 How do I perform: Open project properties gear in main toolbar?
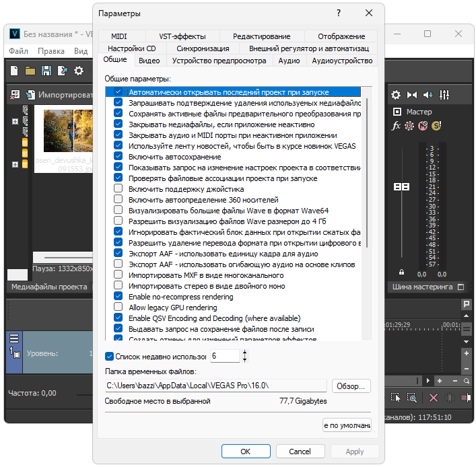[x=79, y=71]
